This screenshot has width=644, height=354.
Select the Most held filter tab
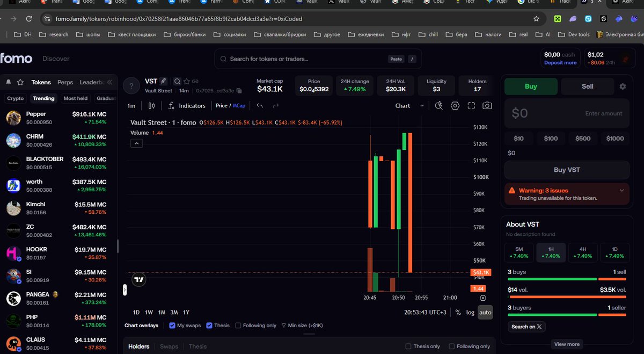click(x=76, y=98)
